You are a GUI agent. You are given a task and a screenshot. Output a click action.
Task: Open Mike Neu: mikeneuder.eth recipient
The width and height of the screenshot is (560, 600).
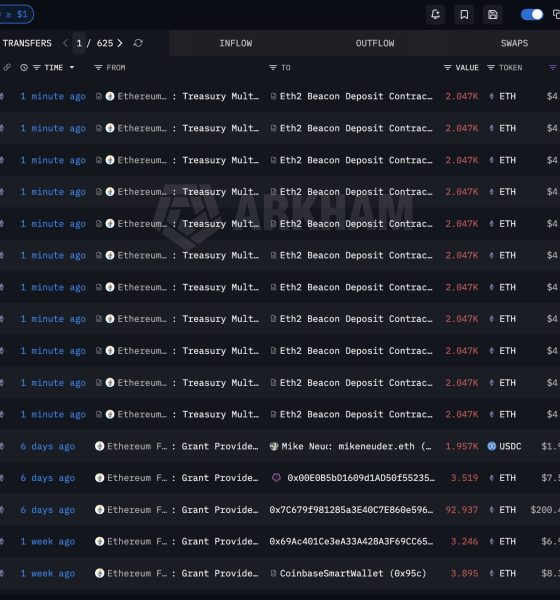pos(356,446)
